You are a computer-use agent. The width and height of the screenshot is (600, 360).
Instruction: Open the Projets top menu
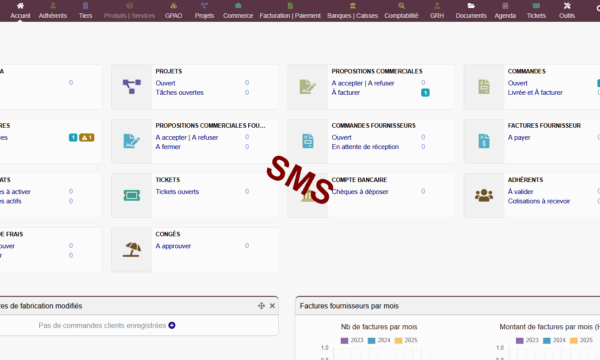[x=204, y=11]
